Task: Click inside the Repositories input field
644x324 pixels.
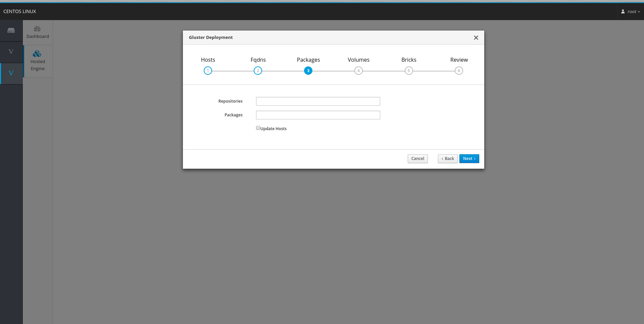Action: coord(317,101)
